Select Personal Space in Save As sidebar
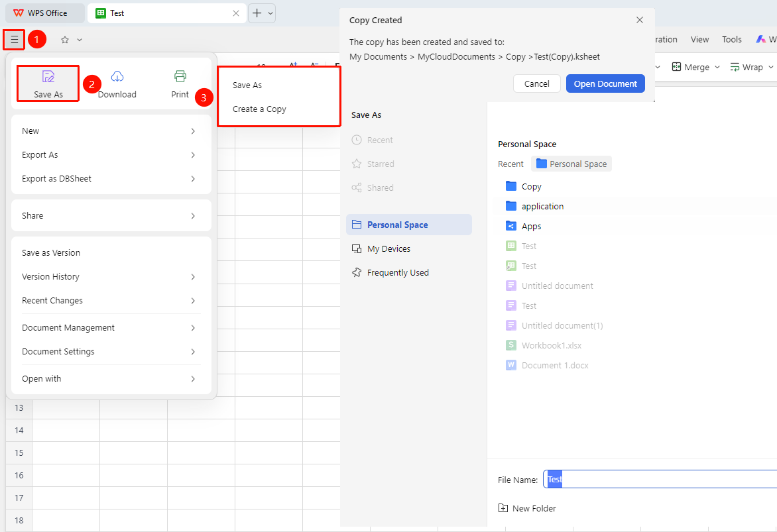This screenshot has width=777, height=532. (x=409, y=225)
